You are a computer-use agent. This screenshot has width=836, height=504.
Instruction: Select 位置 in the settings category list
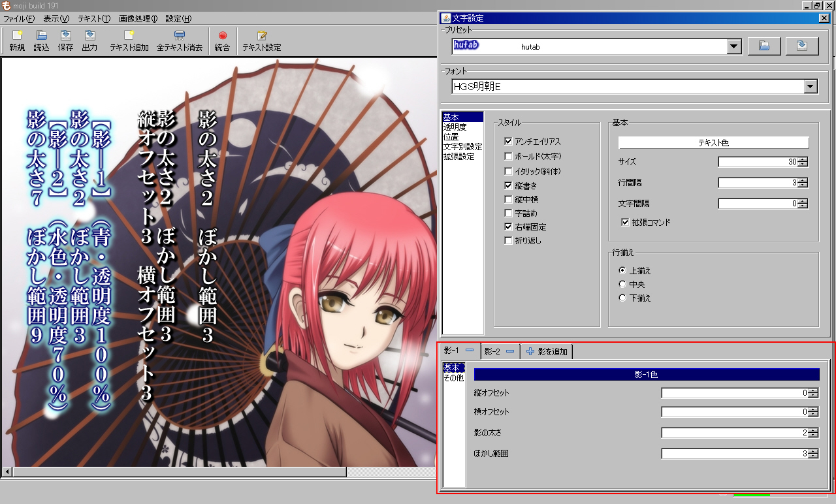[x=463, y=137]
